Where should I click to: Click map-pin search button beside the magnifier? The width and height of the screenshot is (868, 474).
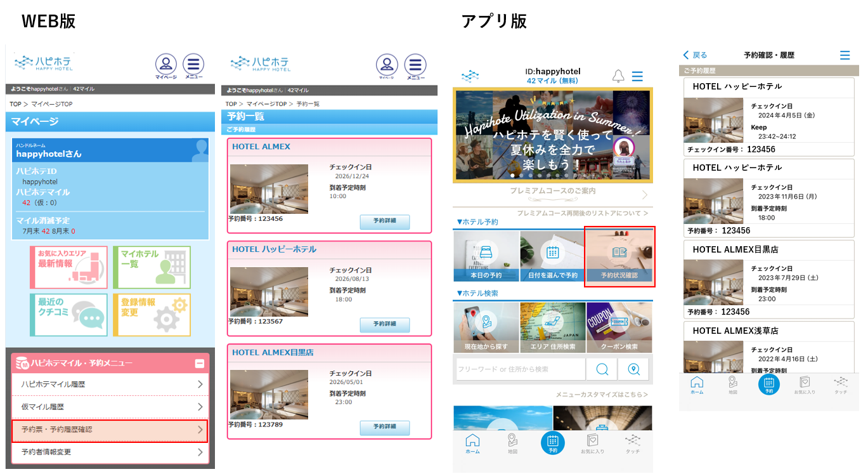pyautogui.click(x=633, y=369)
